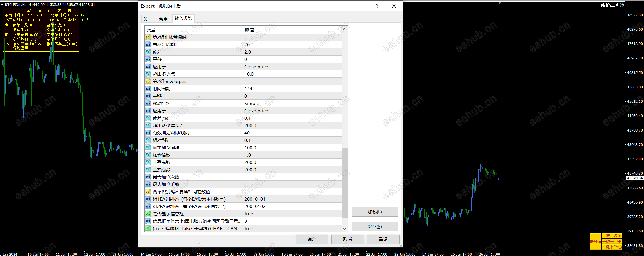The height and width of the screenshot is (256, 644).
Task: Click the price label 41528.64 on axis
Action: tap(635, 178)
